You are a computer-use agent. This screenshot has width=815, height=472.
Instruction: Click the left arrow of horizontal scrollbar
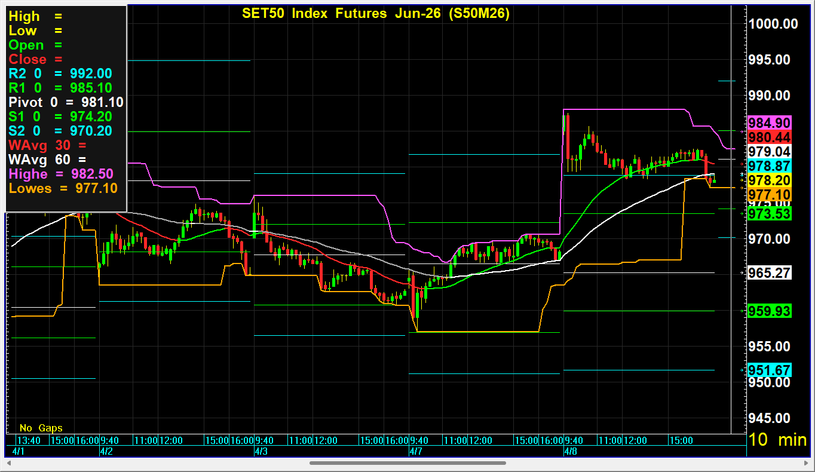click(7, 464)
